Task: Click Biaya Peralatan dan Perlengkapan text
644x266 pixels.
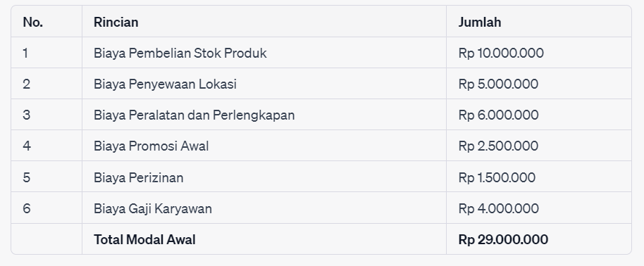Action: click(x=194, y=115)
